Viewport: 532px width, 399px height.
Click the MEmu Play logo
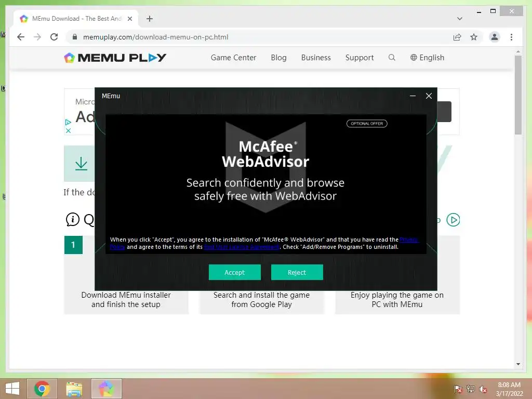click(x=115, y=58)
